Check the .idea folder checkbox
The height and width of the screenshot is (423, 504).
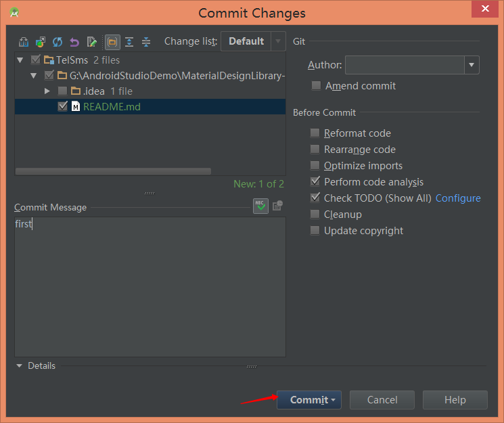62,91
